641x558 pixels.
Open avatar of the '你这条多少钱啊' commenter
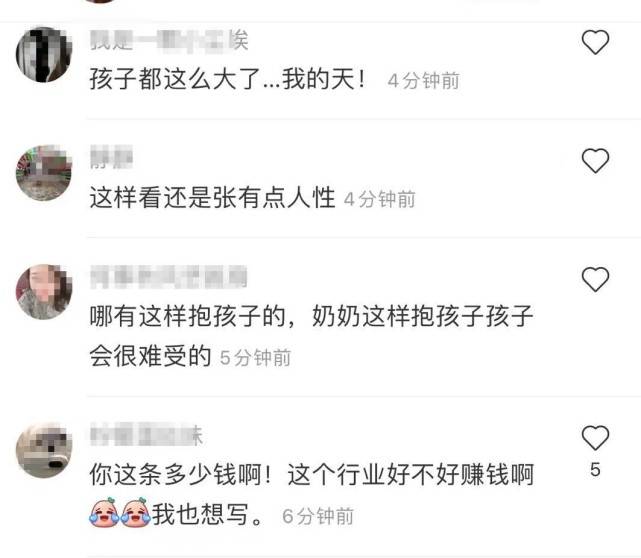tap(44, 450)
